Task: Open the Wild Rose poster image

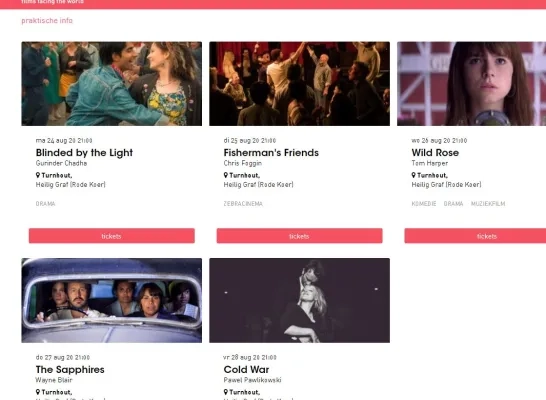Action: pos(471,84)
